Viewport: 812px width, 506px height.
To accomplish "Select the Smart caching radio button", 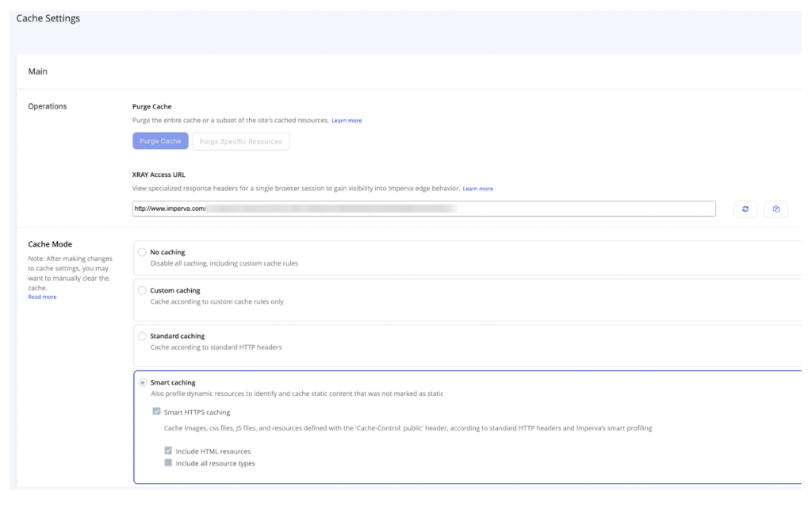I will (142, 382).
